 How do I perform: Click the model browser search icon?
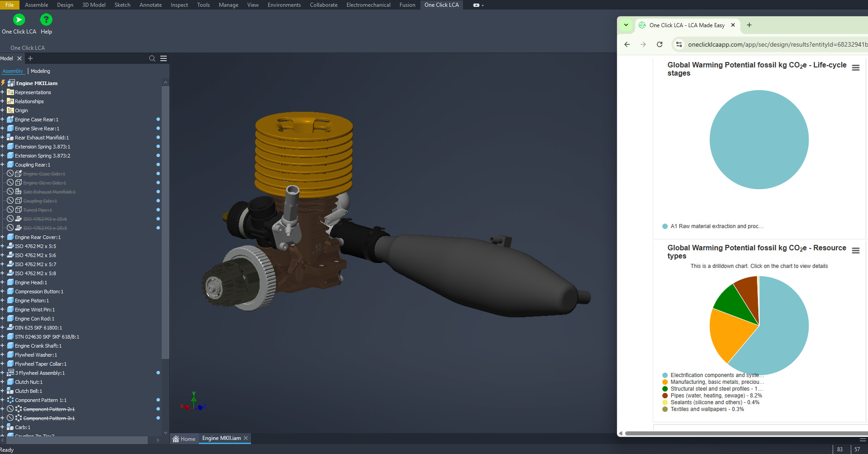point(152,58)
